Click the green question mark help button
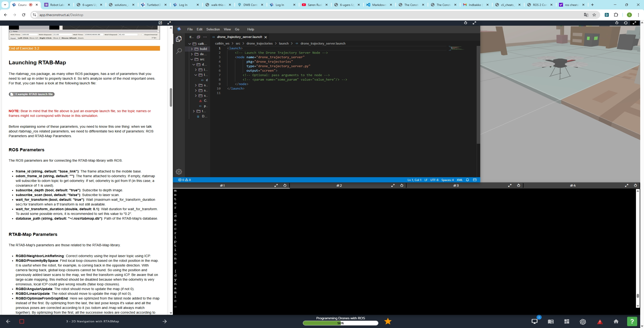This screenshot has height=328, width=644. click(632, 321)
